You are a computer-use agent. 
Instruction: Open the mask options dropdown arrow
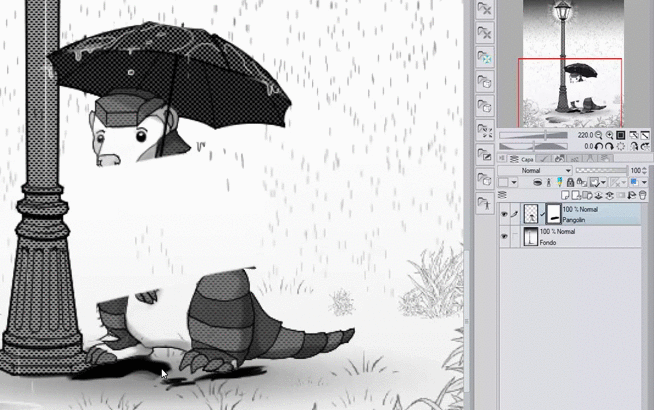[604, 182]
